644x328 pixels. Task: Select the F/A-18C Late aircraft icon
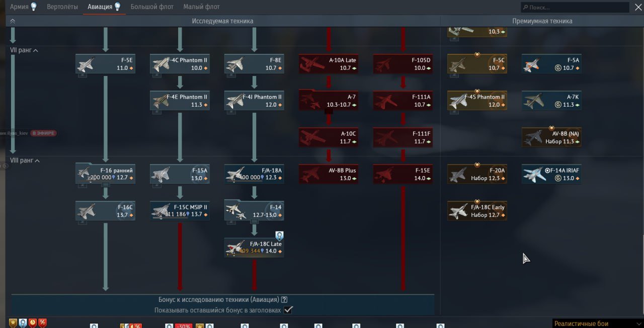[235, 248]
